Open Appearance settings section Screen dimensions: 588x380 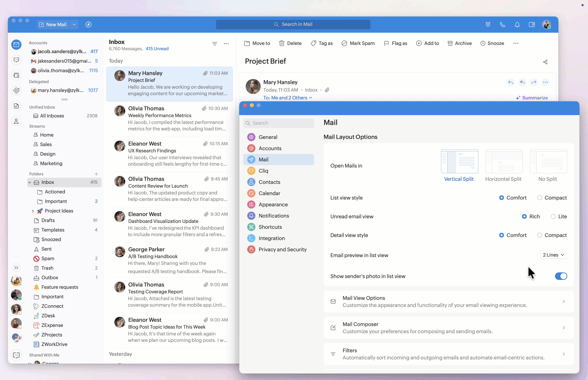click(x=273, y=205)
